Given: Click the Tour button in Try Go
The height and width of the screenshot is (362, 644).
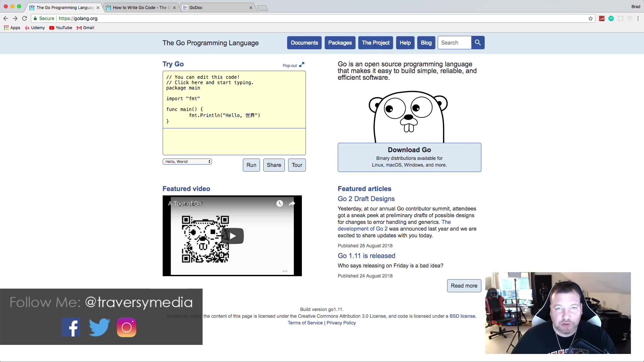Looking at the screenshot, I should click(297, 165).
